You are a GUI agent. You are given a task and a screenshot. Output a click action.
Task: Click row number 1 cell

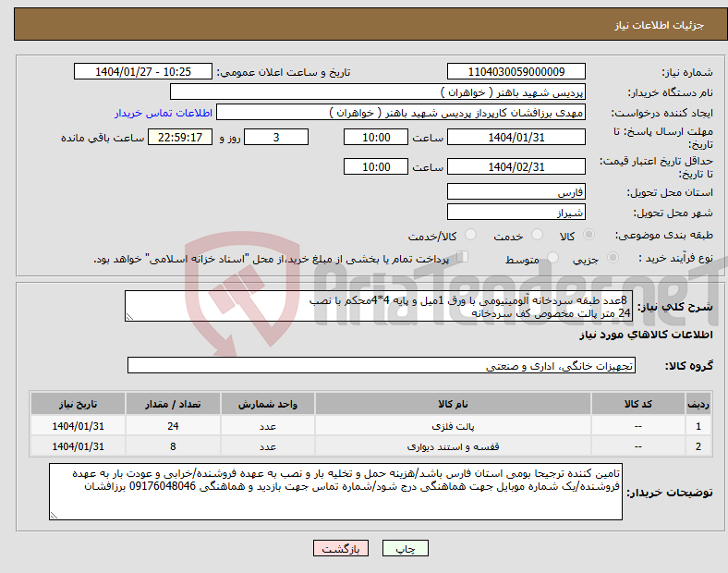[698, 426]
